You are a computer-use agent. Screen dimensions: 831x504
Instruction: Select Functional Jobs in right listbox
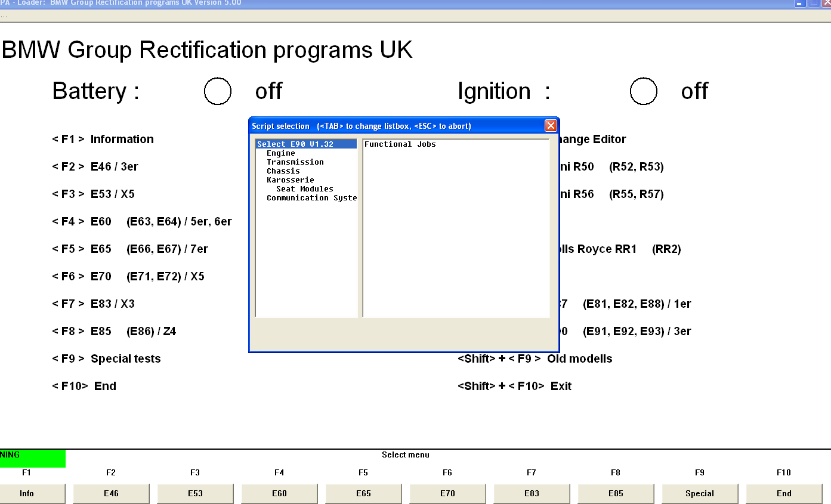(400, 144)
